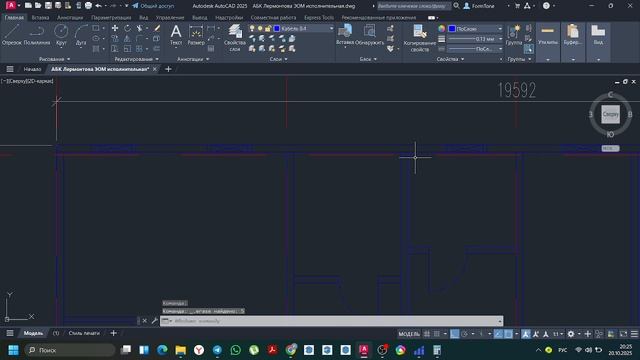
Task: Open the Буфер clipboard panel
Action: [x=573, y=42]
